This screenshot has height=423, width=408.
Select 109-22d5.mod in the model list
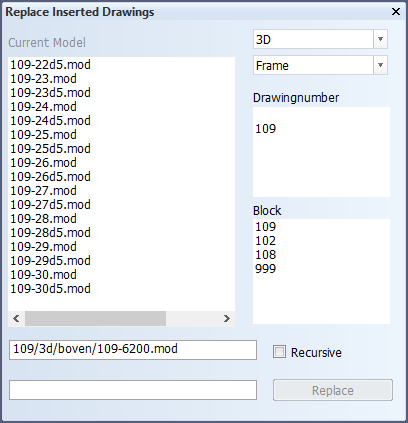[50, 64]
